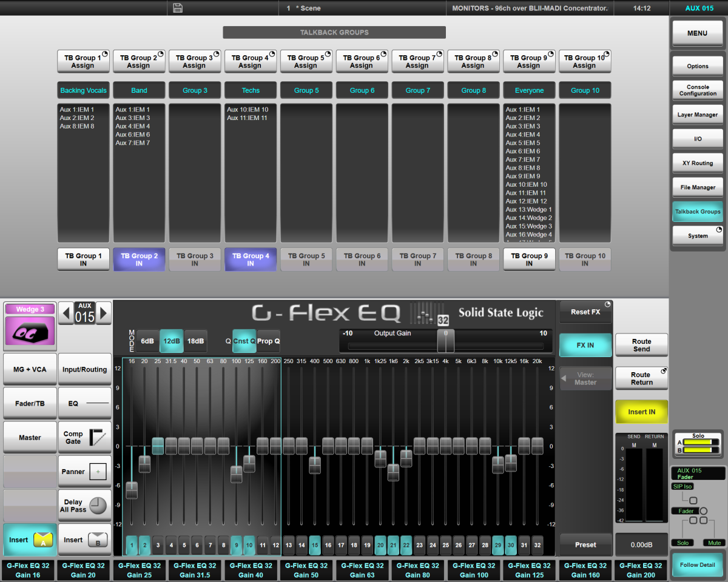This screenshot has height=582, width=728.
Task: Enable EQ band 32 button
Action: [538, 545]
